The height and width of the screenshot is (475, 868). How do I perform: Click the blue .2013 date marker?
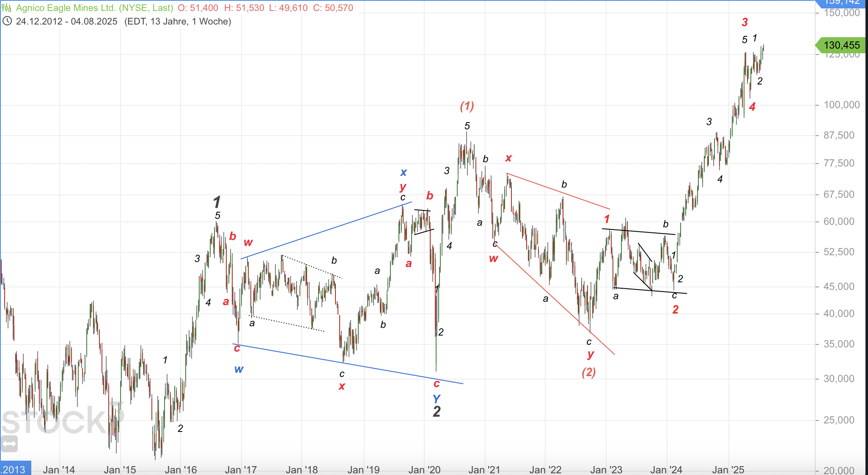pos(14,469)
